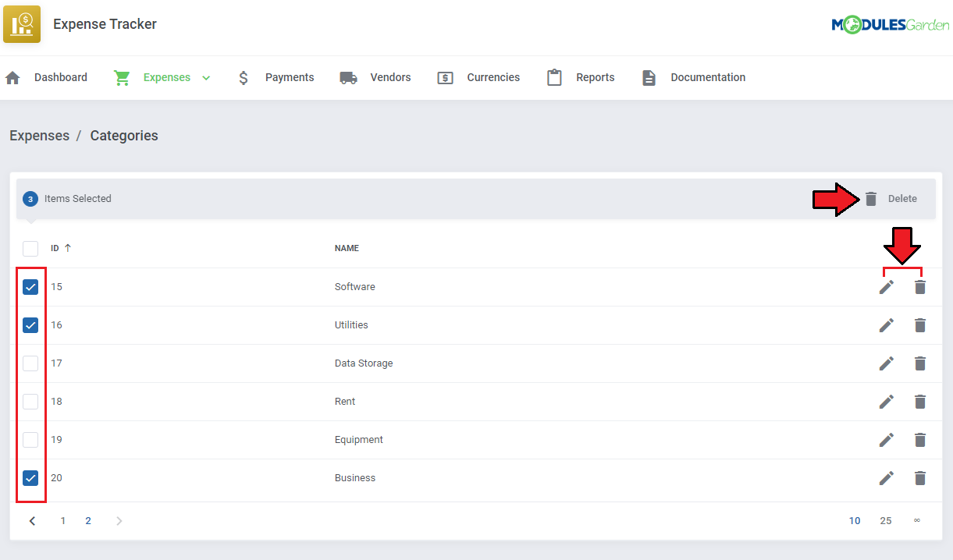Edit the Software category with pencil icon
Viewport: 953px width, 560px height.
887,287
